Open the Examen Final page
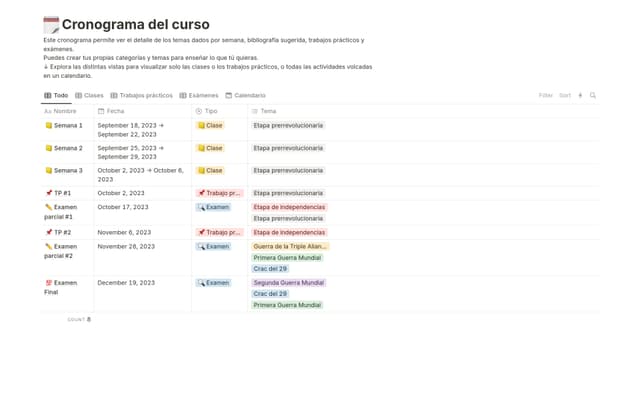 tap(61, 287)
